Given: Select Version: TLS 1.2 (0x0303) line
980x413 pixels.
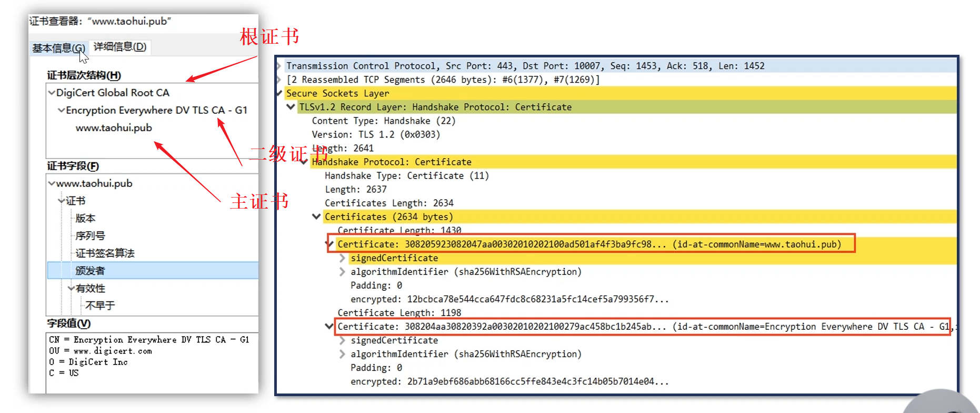Looking at the screenshot, I should pyautogui.click(x=376, y=134).
